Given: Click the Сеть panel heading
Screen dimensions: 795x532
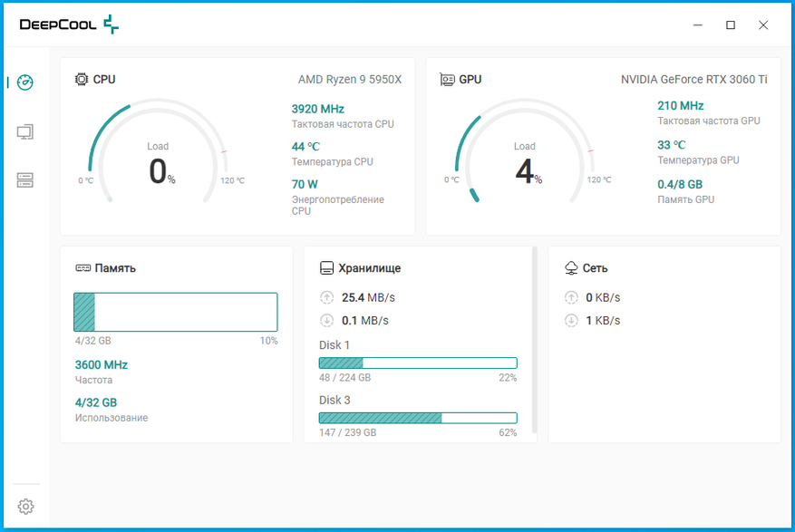Looking at the screenshot, I should pyautogui.click(x=595, y=268).
